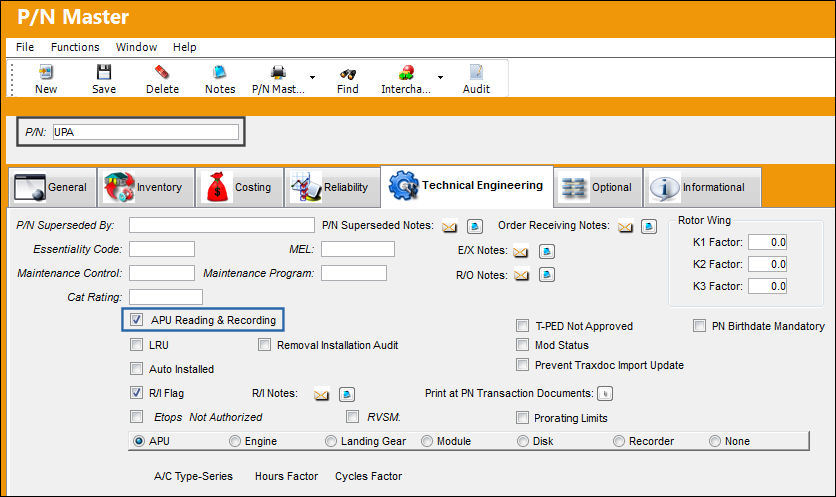Enable the Prorating Limits checkbox
The height and width of the screenshot is (497, 836).
coord(522,417)
